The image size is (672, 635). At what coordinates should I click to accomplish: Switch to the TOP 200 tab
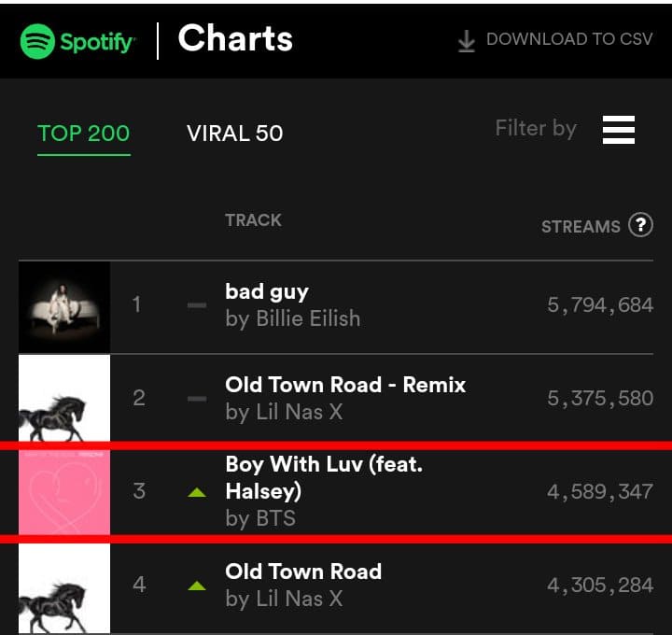pyautogui.click(x=84, y=133)
